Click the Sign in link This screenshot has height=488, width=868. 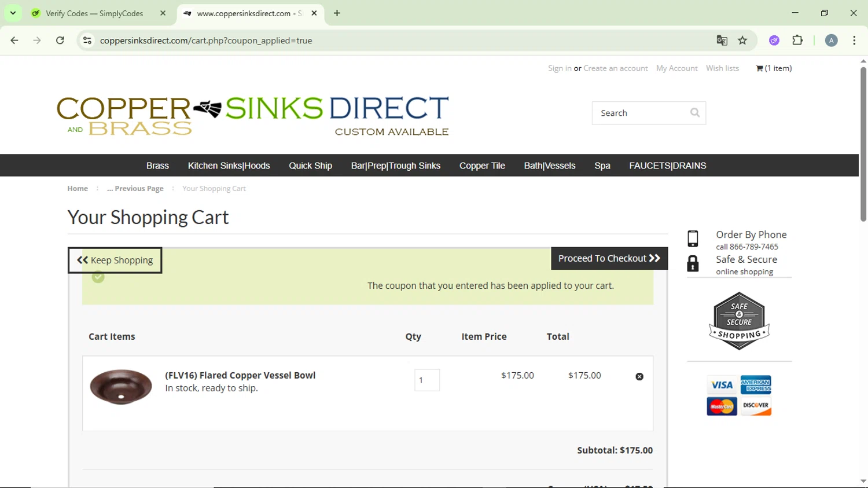pos(560,68)
